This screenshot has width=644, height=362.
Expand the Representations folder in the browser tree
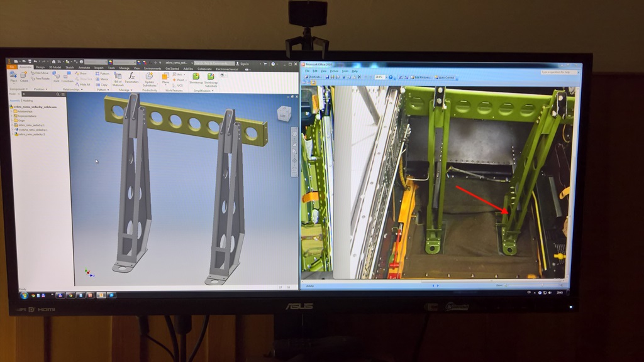(x=13, y=116)
